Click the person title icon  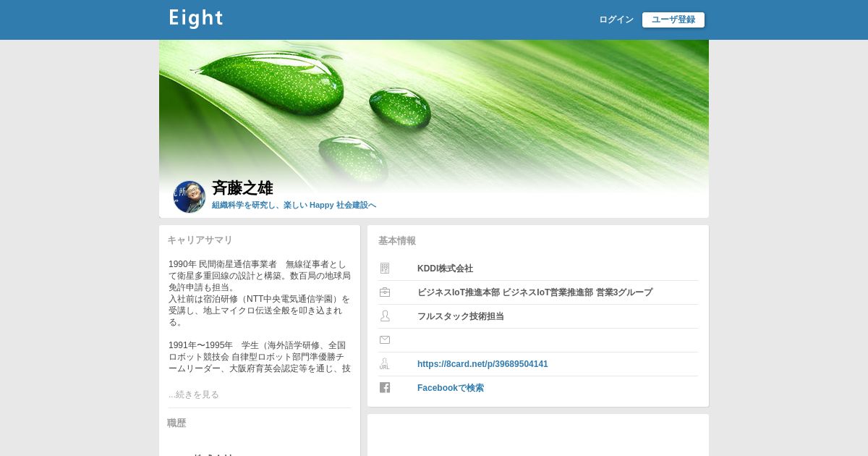click(385, 316)
